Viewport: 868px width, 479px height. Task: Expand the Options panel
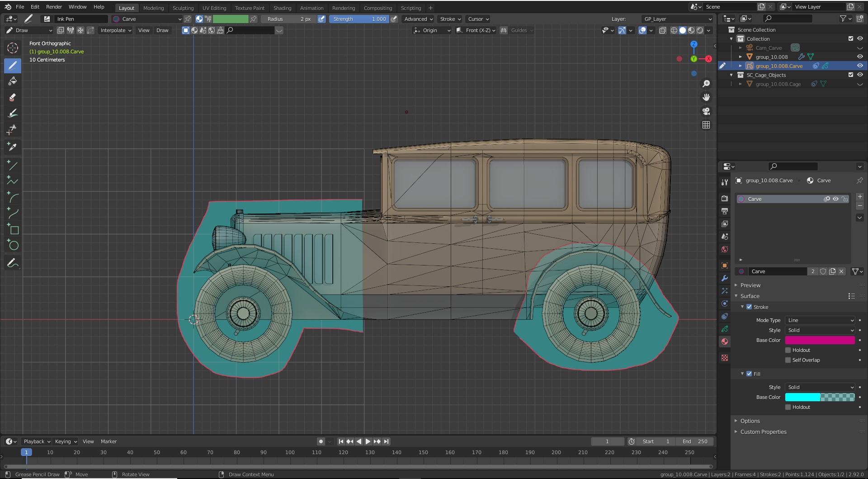[x=750, y=421]
